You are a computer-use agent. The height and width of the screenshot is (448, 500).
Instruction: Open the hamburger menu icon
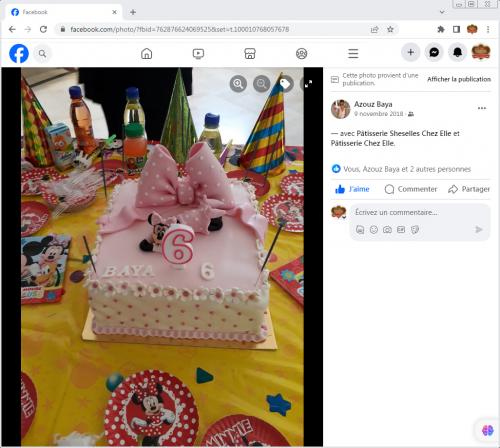[353, 53]
